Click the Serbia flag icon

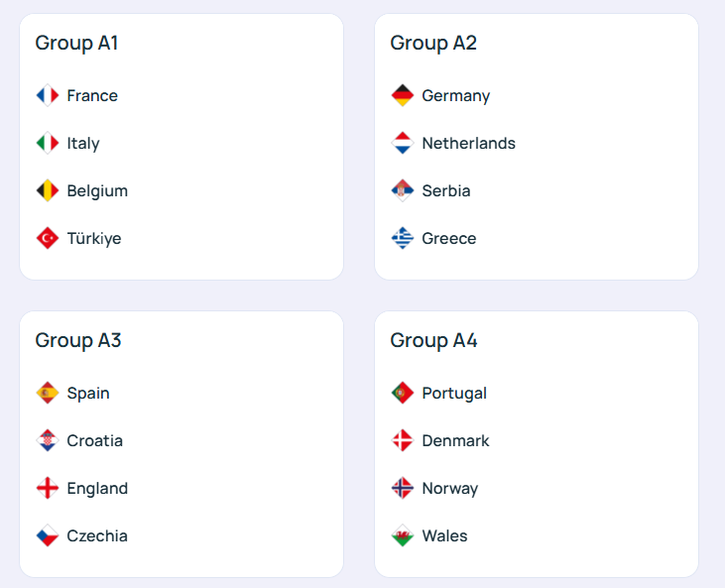coord(402,190)
